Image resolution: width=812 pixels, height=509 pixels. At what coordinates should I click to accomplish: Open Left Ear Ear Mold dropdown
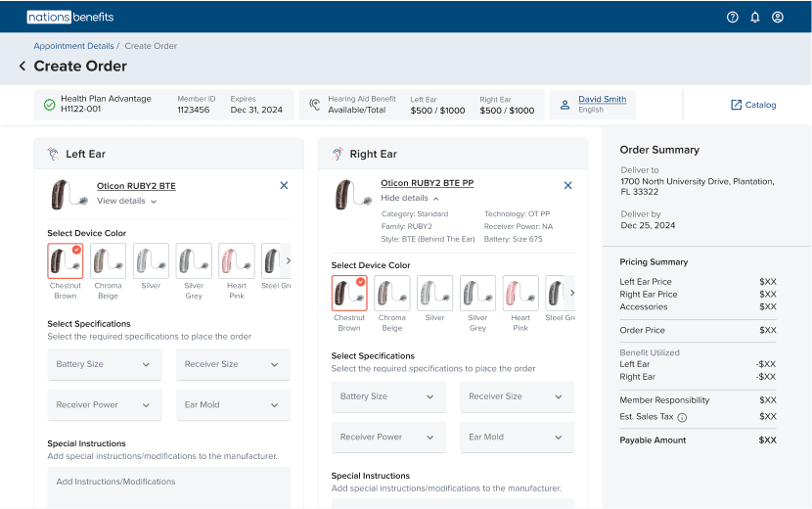232,404
